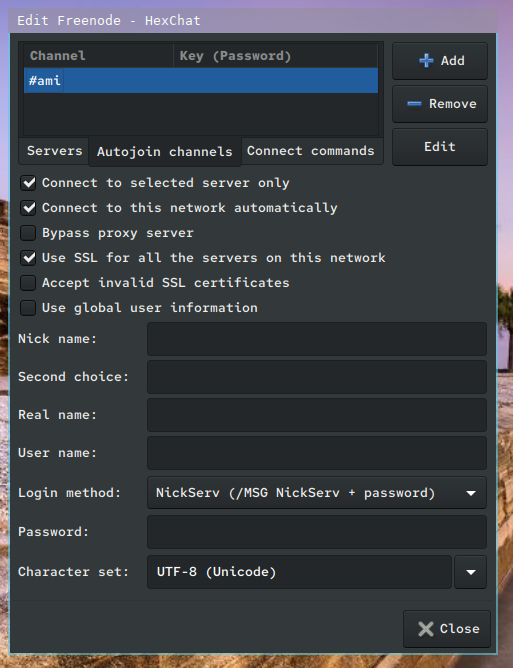513x668 pixels.
Task: Click the key cell of the #ami row
Action: click(x=276, y=81)
